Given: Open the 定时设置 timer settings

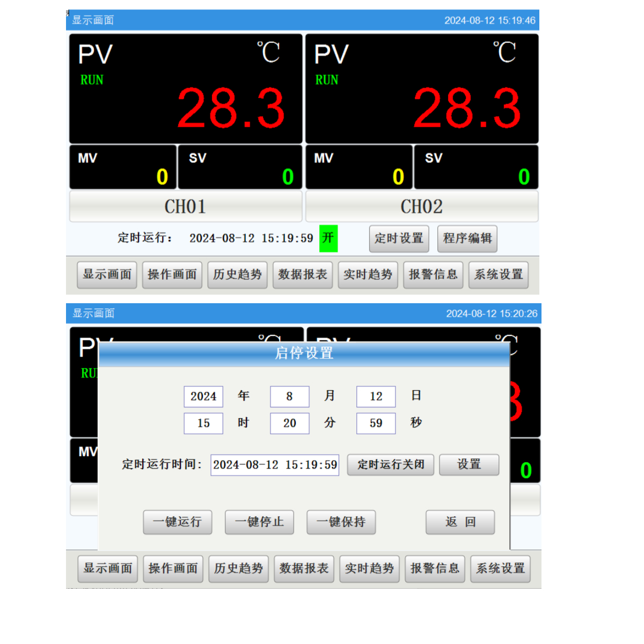Looking at the screenshot, I should (399, 239).
